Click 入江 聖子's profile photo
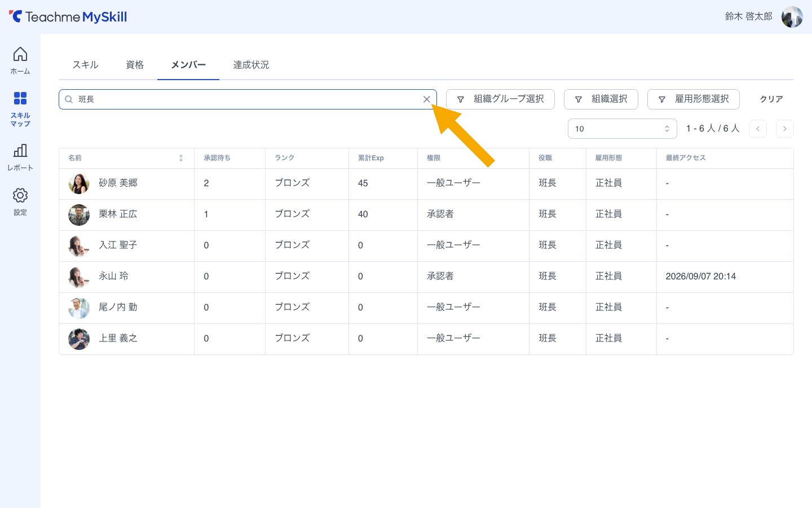Image resolution: width=812 pixels, height=508 pixels. (x=79, y=246)
